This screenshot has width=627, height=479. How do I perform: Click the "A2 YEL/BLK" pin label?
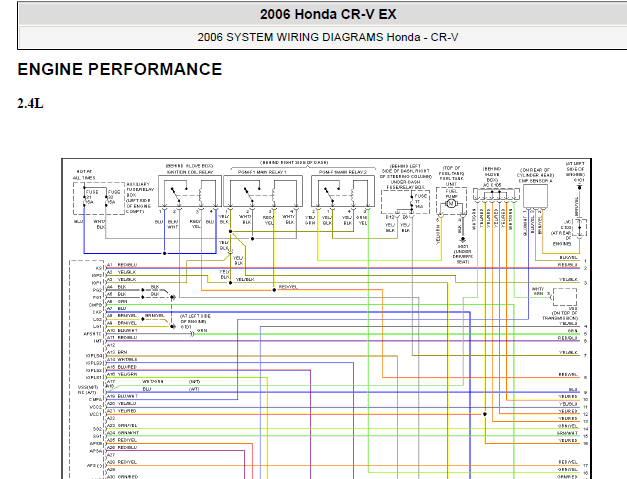point(121,272)
